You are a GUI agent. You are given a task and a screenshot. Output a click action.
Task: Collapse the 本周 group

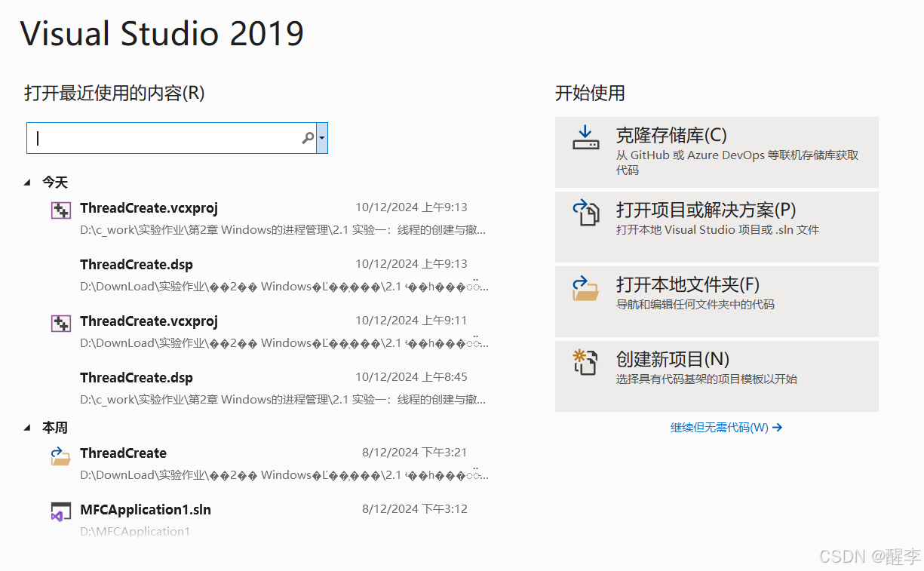pyautogui.click(x=28, y=428)
